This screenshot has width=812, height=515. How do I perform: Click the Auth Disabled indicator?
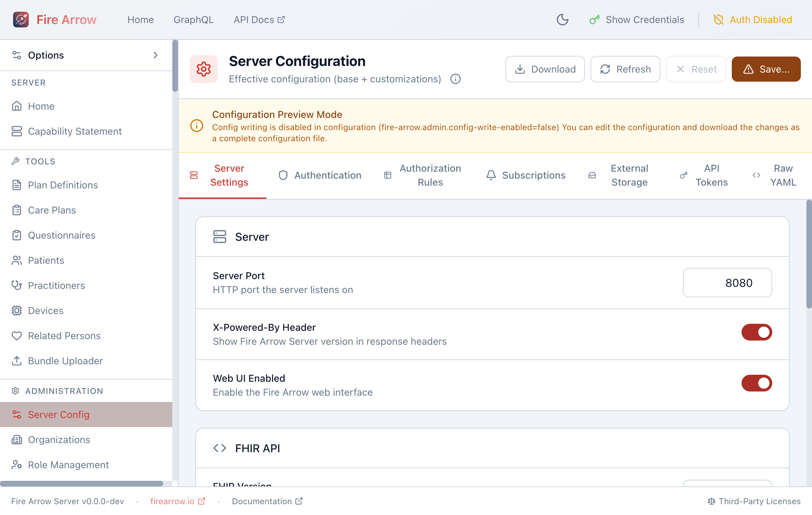(x=752, y=20)
